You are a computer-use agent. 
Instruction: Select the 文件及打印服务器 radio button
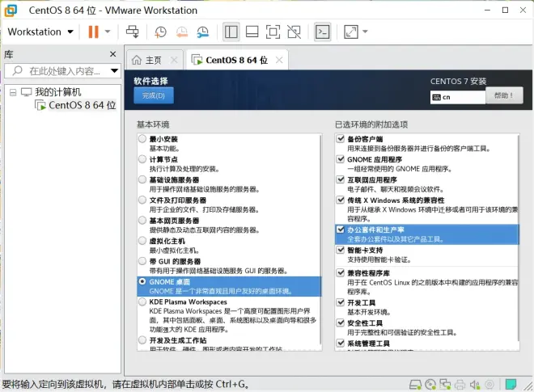(142, 200)
